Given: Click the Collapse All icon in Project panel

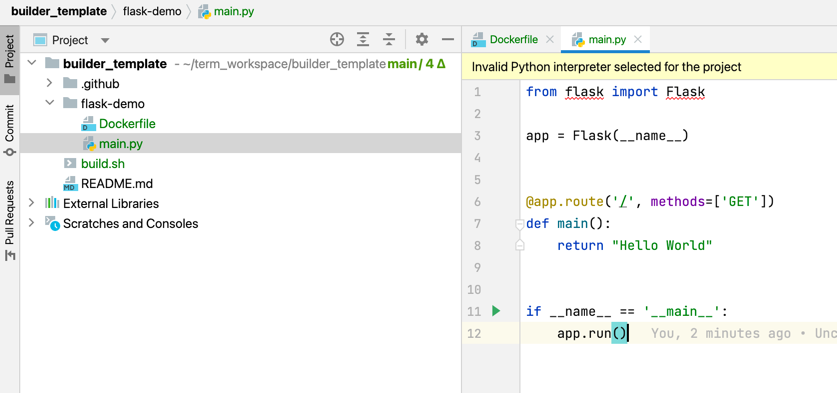Looking at the screenshot, I should pos(389,40).
